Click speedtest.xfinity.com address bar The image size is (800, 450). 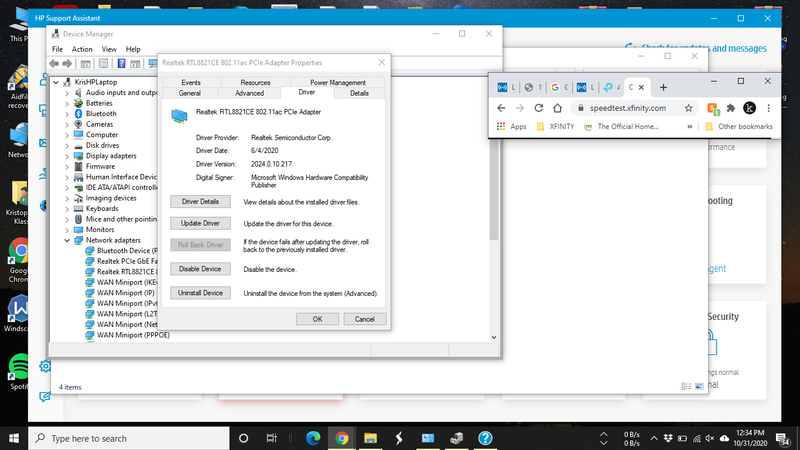tap(629, 108)
